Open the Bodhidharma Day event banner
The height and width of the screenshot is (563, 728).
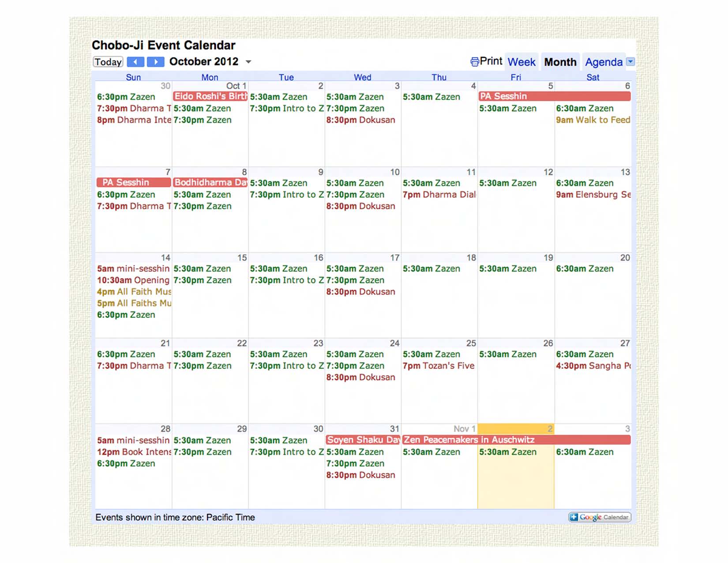pyautogui.click(x=210, y=182)
